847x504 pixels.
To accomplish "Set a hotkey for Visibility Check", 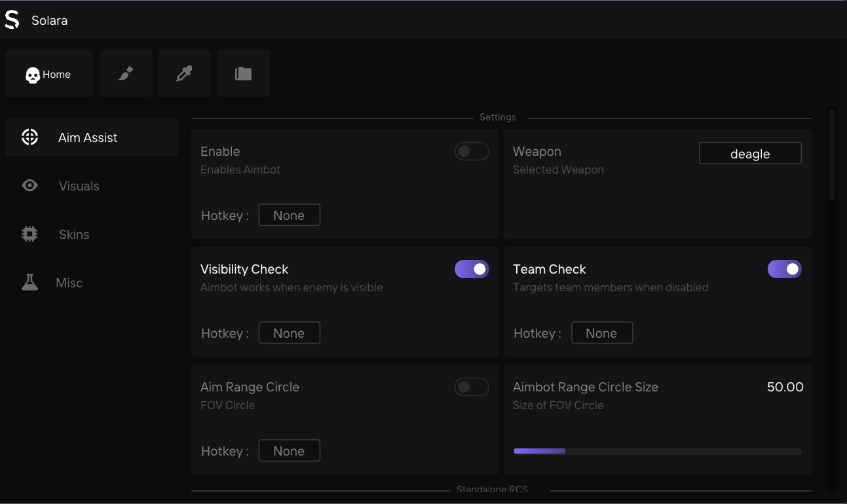I will click(289, 333).
